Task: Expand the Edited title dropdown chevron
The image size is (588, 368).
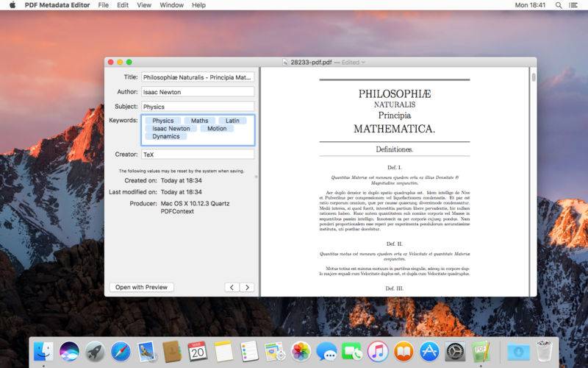Action: (363, 63)
